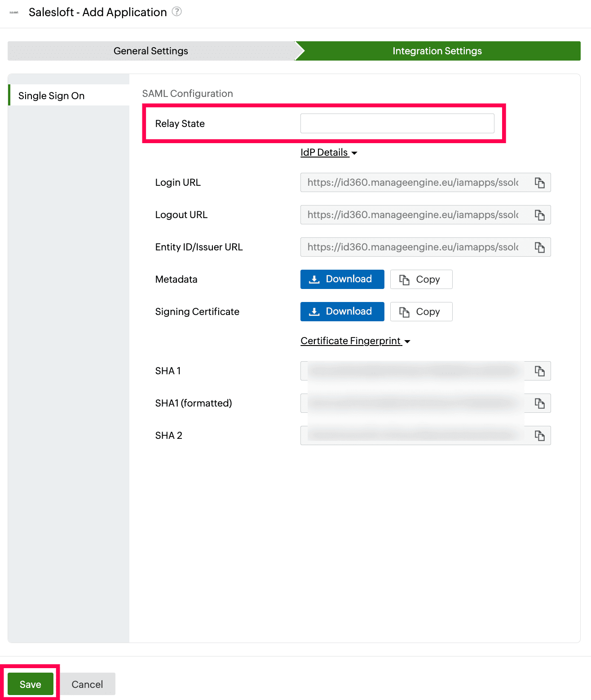
Task: Copy the Login URL using its copy icon
Action: [540, 182]
